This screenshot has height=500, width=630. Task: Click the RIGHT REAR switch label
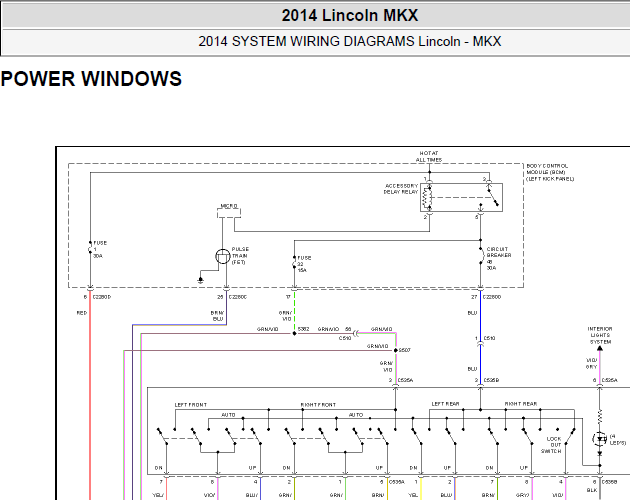click(521, 404)
